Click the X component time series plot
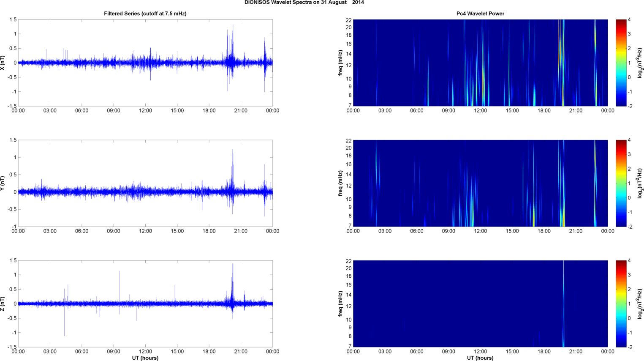 coord(145,63)
